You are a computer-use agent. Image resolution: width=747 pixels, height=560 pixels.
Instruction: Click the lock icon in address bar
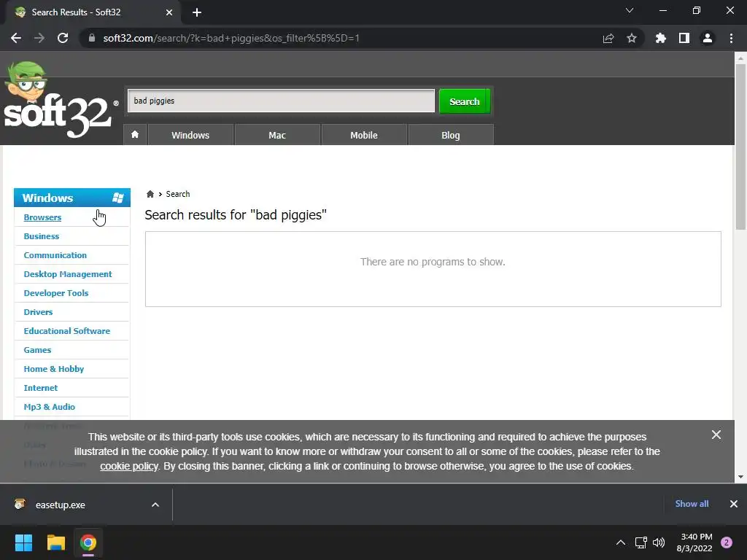point(92,38)
